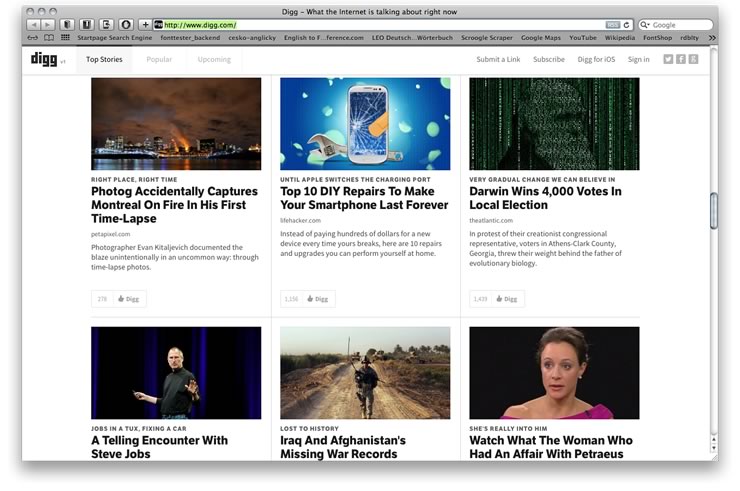This screenshot has height=491, width=740.
Task: Digg the Montreal On Fire time-lapse story
Action: (x=129, y=299)
